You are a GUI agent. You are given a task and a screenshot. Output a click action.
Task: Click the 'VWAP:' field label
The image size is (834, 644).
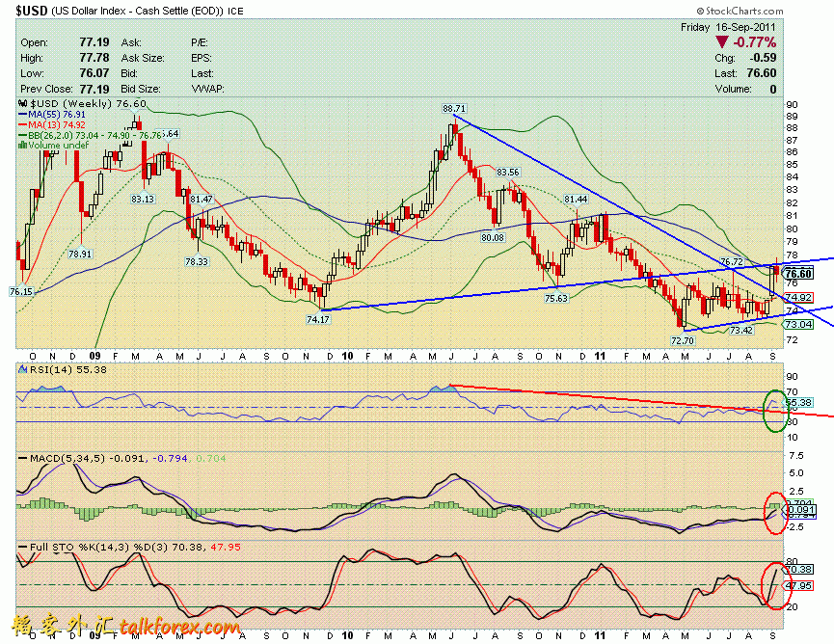(207, 89)
